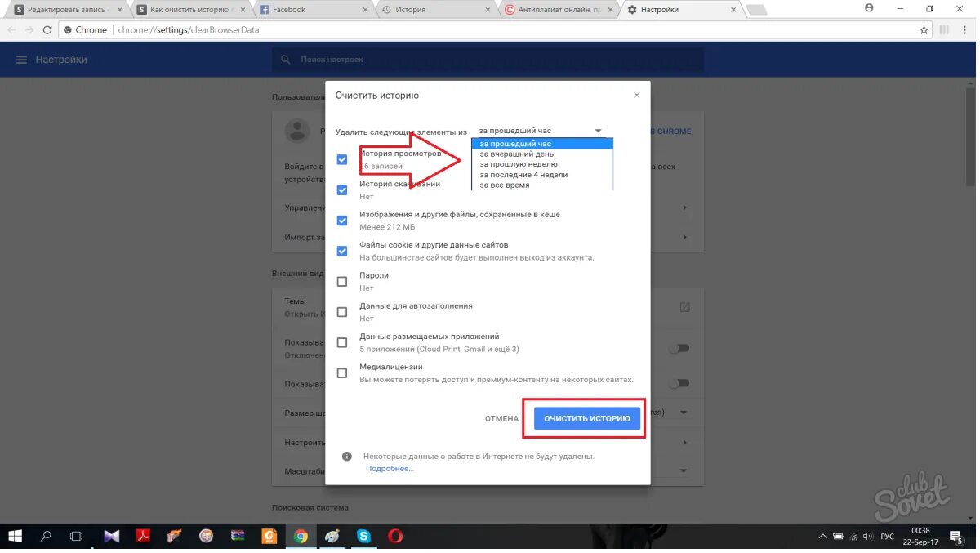980x553 pixels.
Task: Open the Темы external link icon
Action: [x=685, y=307]
